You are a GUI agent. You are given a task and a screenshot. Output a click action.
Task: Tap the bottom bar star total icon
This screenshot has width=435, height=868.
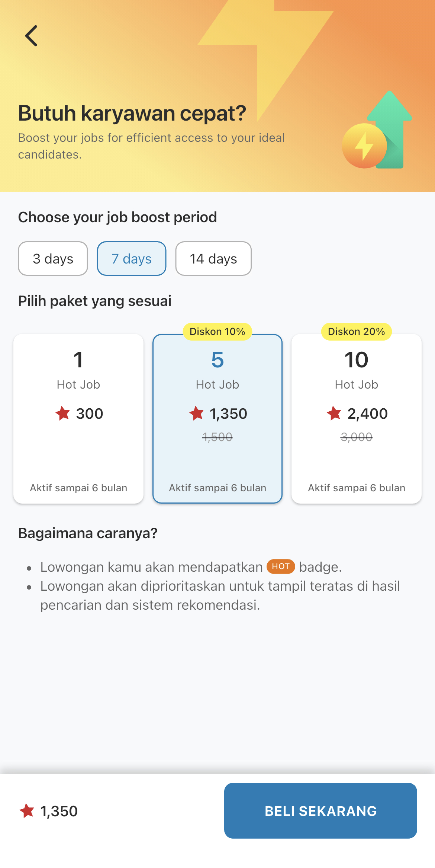pos(27,811)
